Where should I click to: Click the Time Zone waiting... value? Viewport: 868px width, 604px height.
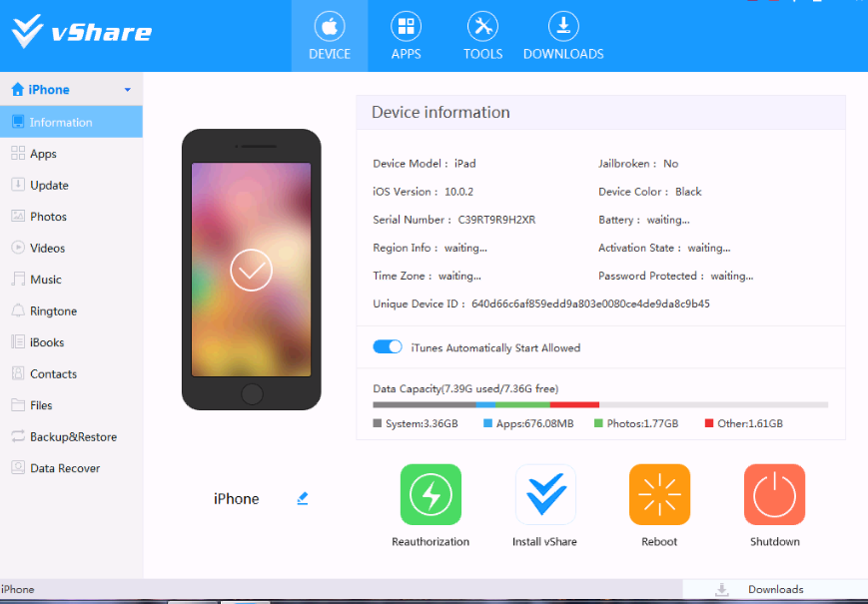coord(459,276)
